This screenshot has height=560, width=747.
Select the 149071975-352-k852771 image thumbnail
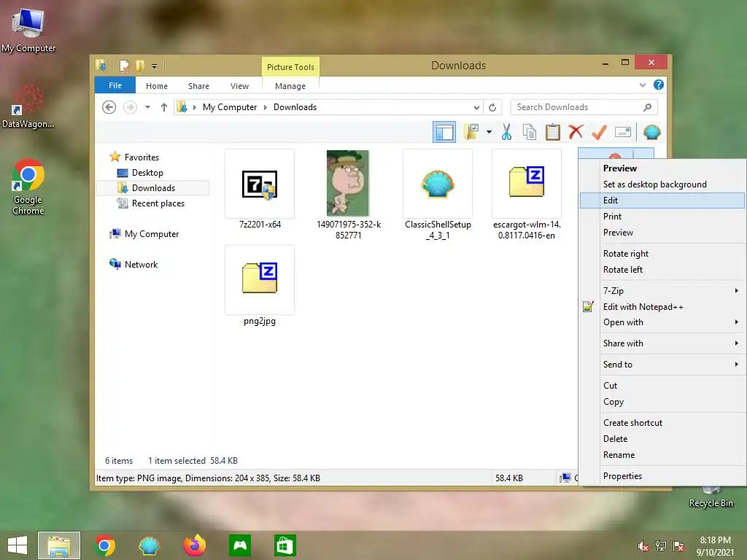tap(348, 194)
